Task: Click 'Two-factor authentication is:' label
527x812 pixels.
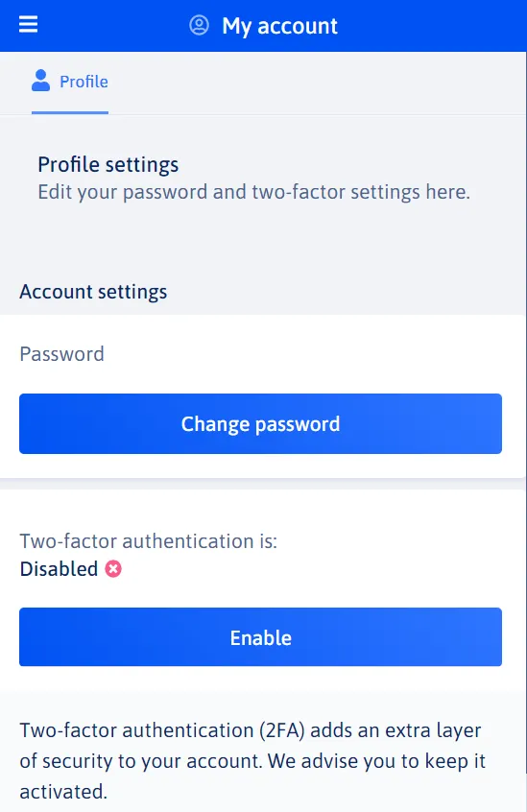Action: click(x=149, y=541)
